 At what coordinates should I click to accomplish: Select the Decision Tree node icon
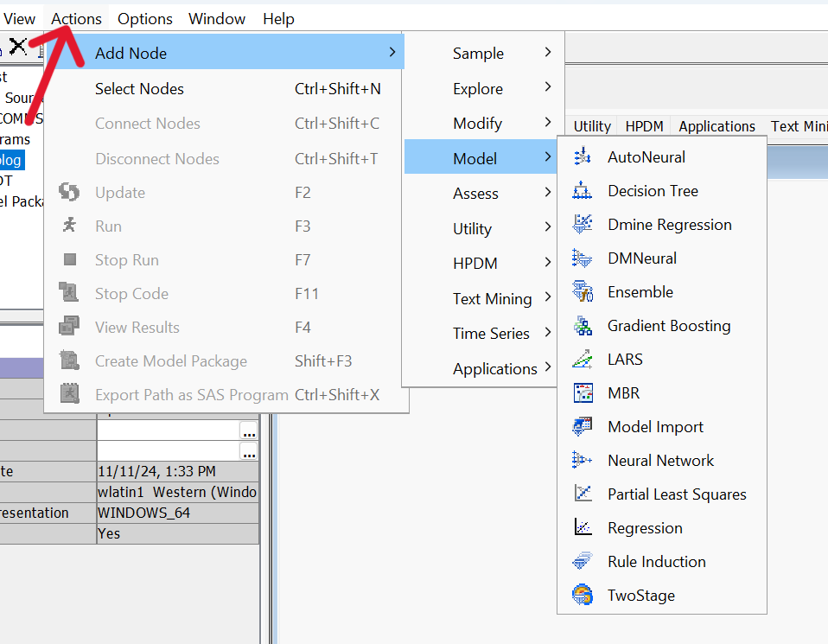[x=583, y=191]
